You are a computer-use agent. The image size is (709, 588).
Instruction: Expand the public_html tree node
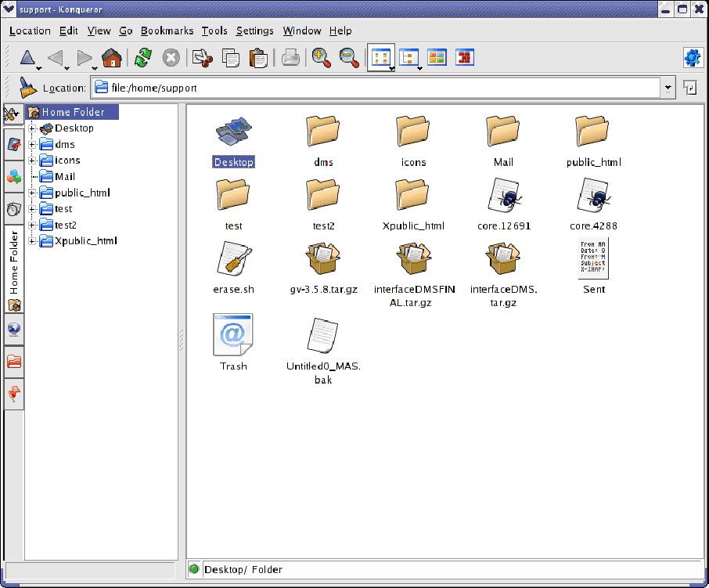click(32, 193)
